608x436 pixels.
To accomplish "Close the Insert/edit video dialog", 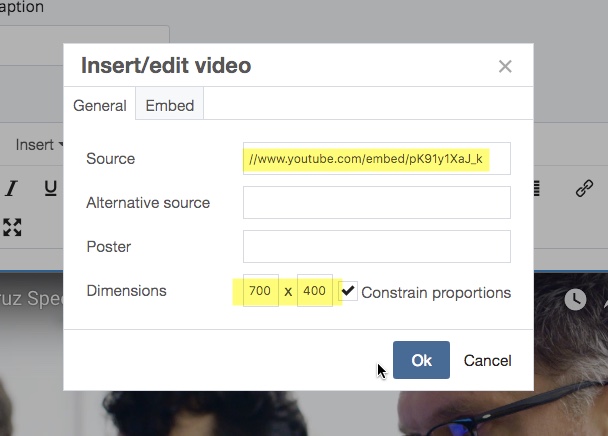I will click(505, 66).
